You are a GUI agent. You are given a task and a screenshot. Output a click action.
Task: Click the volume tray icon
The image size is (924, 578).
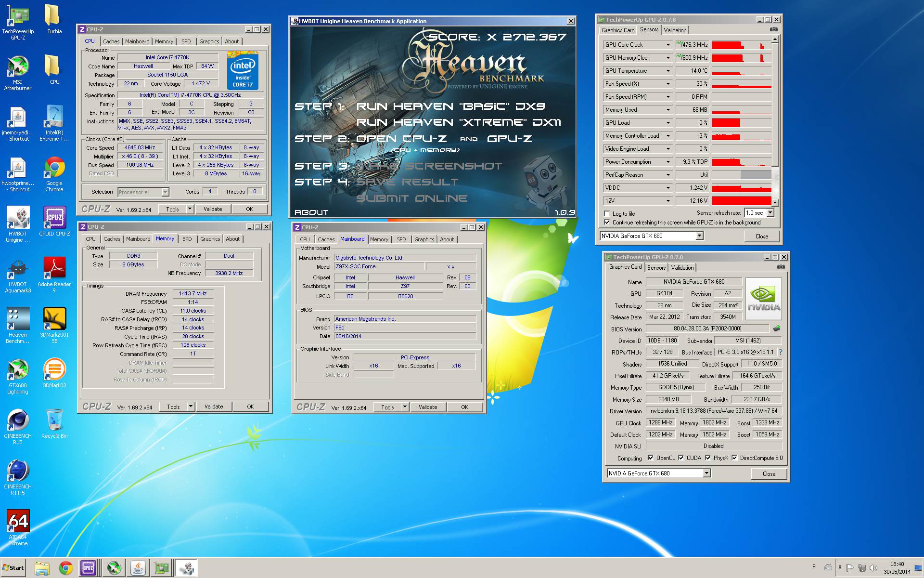[873, 568]
